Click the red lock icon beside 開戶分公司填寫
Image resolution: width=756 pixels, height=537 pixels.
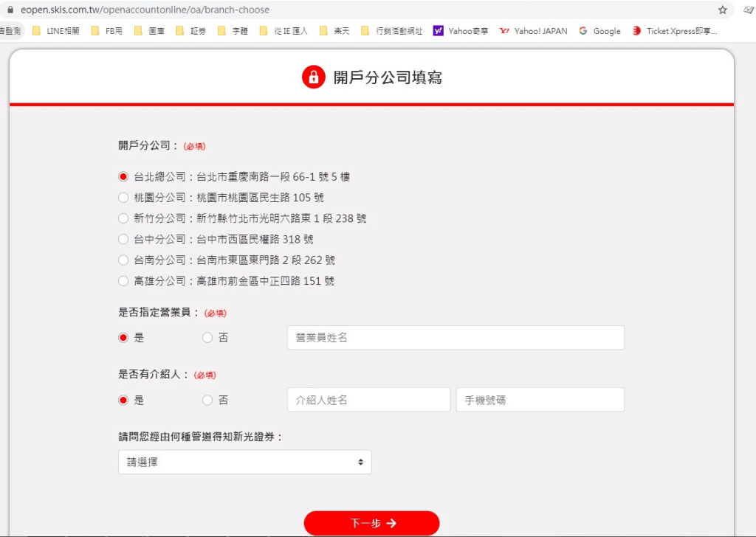click(x=313, y=77)
